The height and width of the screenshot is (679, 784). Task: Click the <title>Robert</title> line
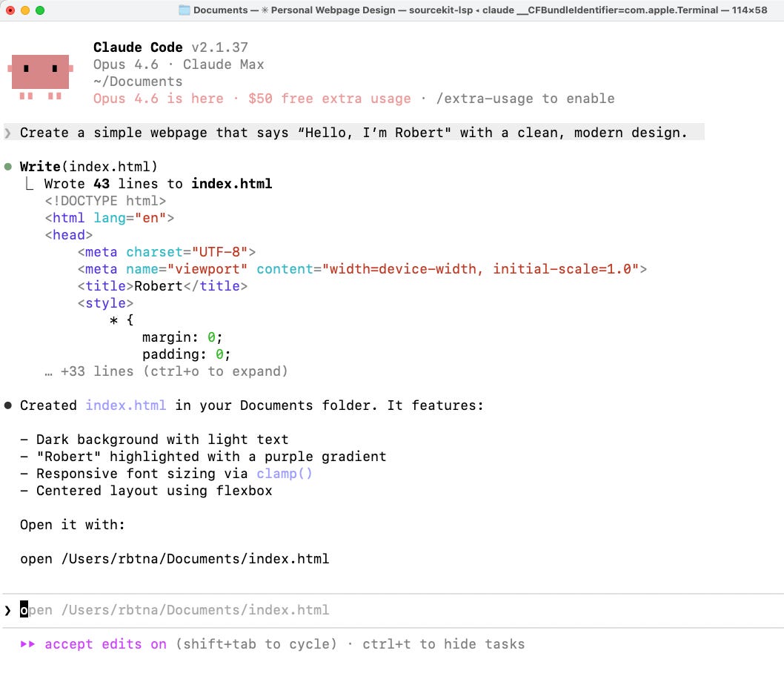click(162, 286)
